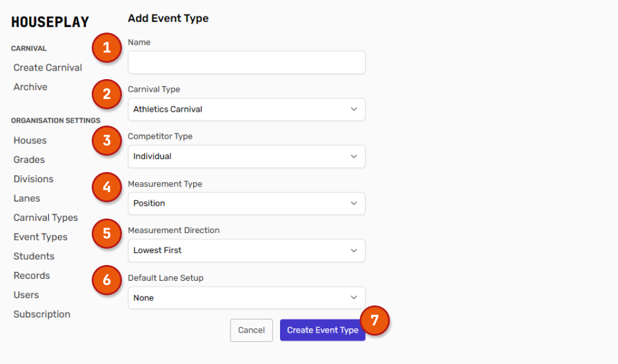Go to Create Carnival in sidebar
Screen dimensions: 618x364
pyautogui.click(x=48, y=68)
